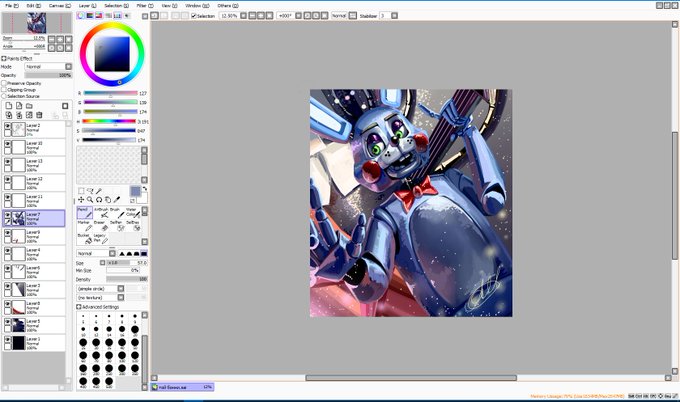Screen dimensions: 680x402
Task: Select the Eraser tool
Action: (101, 226)
